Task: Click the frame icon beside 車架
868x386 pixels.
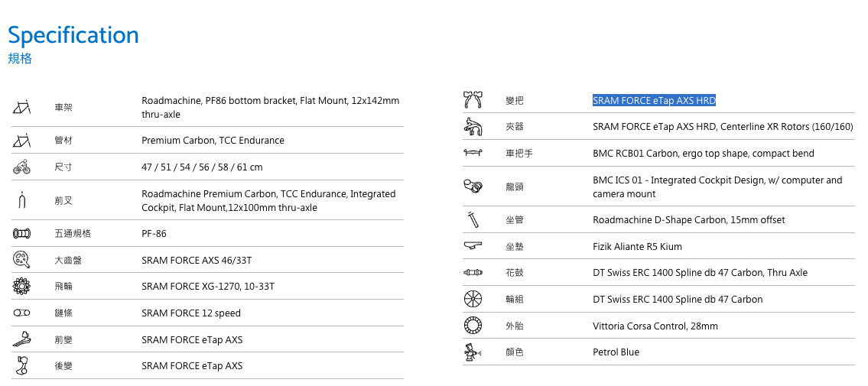Action: tap(21, 107)
